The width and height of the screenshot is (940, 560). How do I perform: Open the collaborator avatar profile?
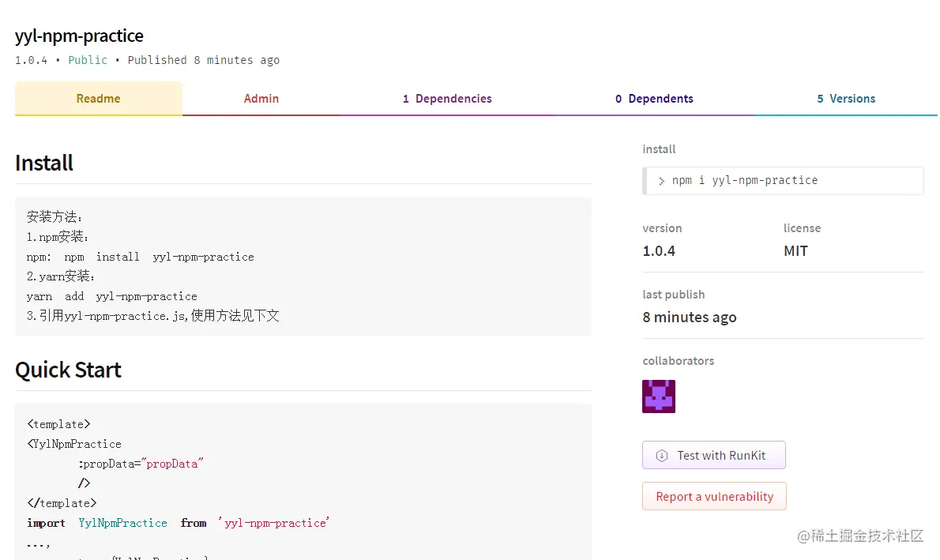(x=658, y=397)
